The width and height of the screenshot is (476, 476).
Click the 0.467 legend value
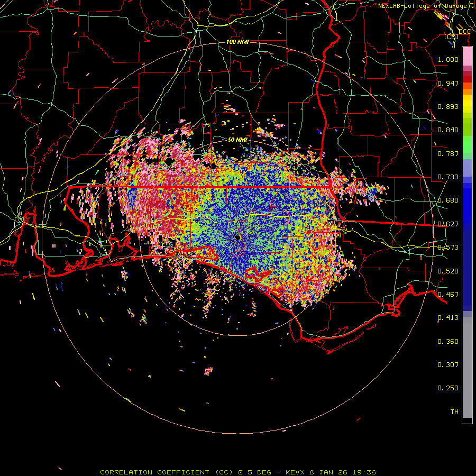[448, 295]
